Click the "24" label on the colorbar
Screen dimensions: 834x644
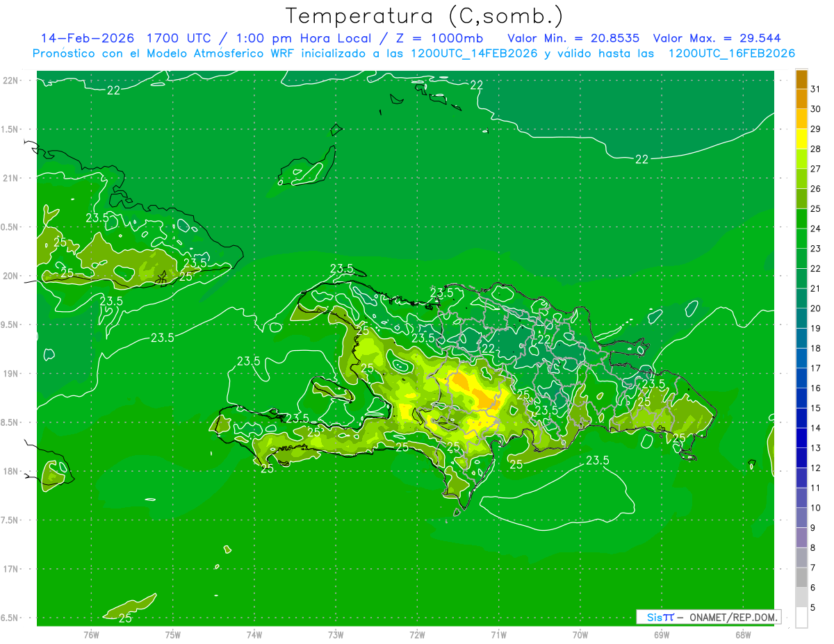pos(815,229)
